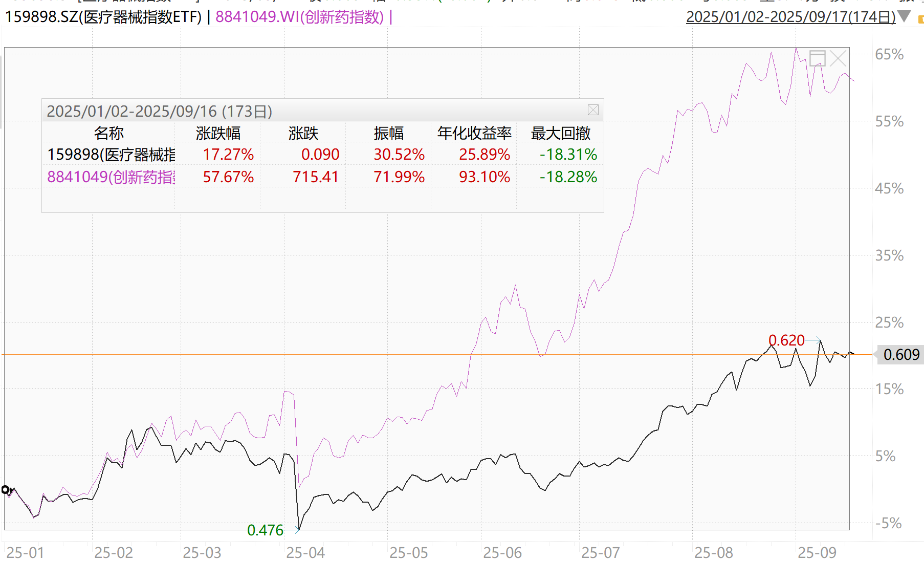The width and height of the screenshot is (924, 561).
Task: Expand the date range dropdown triangle
Action: tap(904, 16)
